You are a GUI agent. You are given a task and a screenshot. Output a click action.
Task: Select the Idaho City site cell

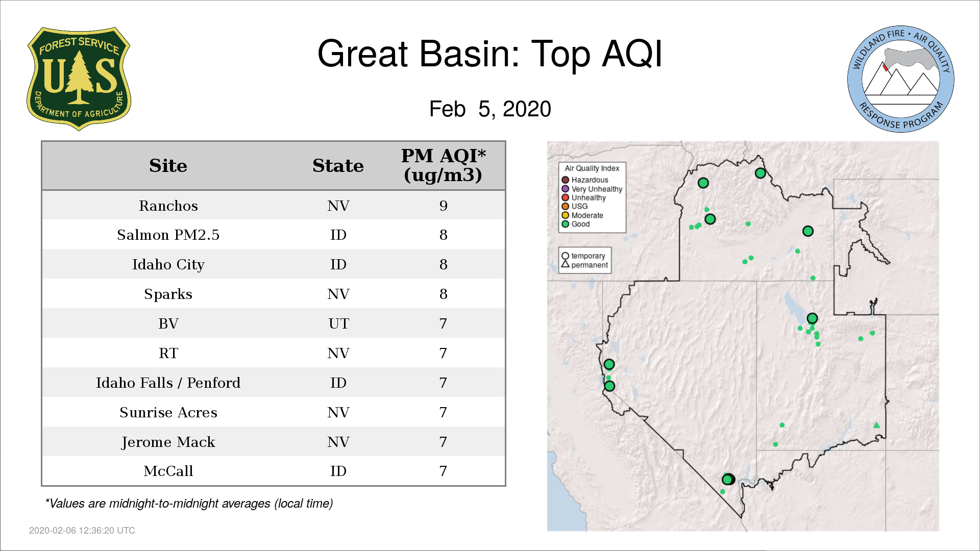[x=168, y=264]
